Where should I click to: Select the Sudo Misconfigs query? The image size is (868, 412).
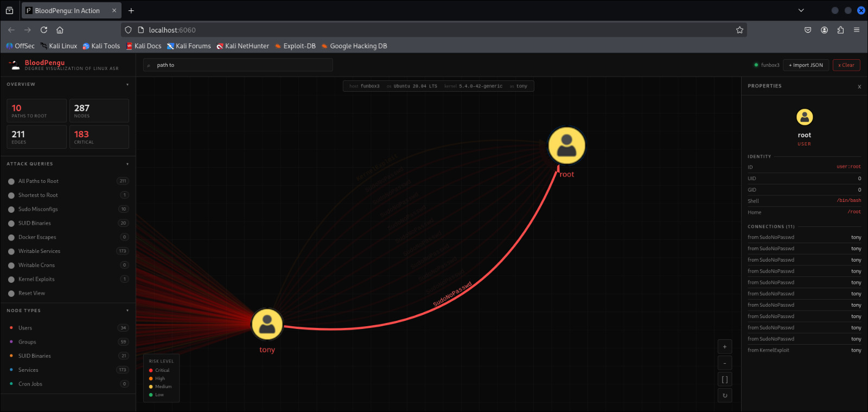click(68, 210)
